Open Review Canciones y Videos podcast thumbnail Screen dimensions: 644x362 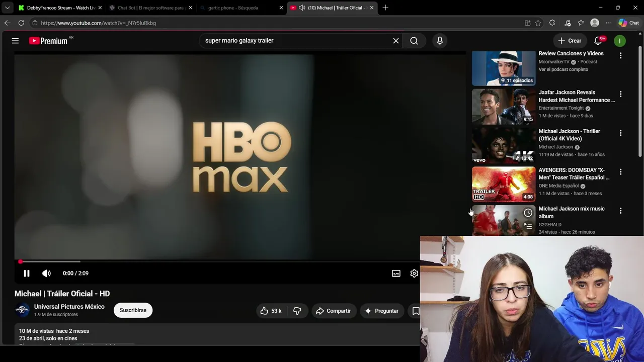point(504,68)
